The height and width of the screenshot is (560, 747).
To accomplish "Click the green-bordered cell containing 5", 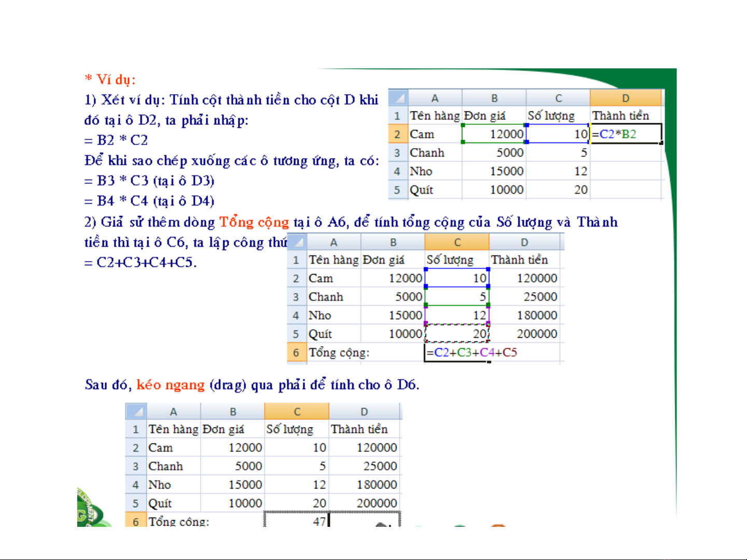I will tap(457, 297).
